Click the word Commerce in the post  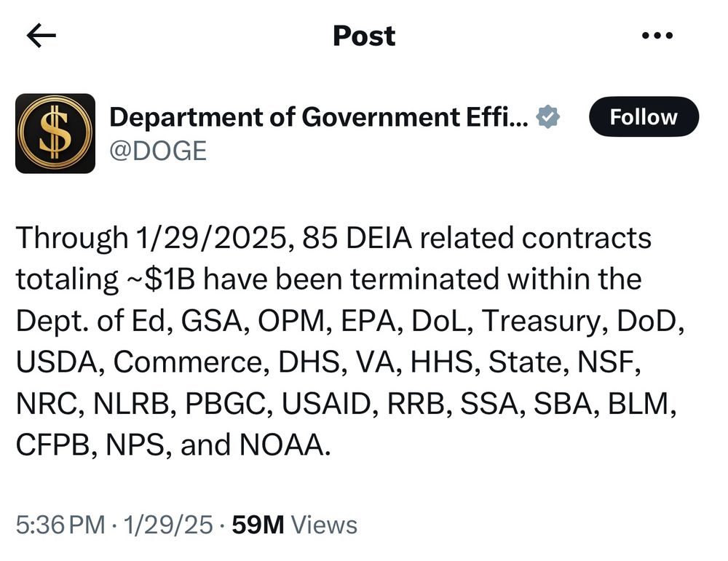(x=188, y=362)
